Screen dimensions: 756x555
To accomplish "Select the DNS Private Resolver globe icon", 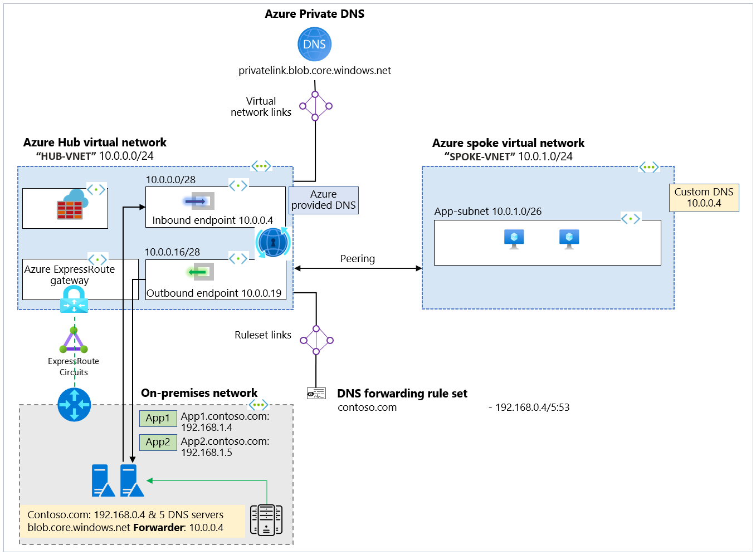I will (x=272, y=243).
